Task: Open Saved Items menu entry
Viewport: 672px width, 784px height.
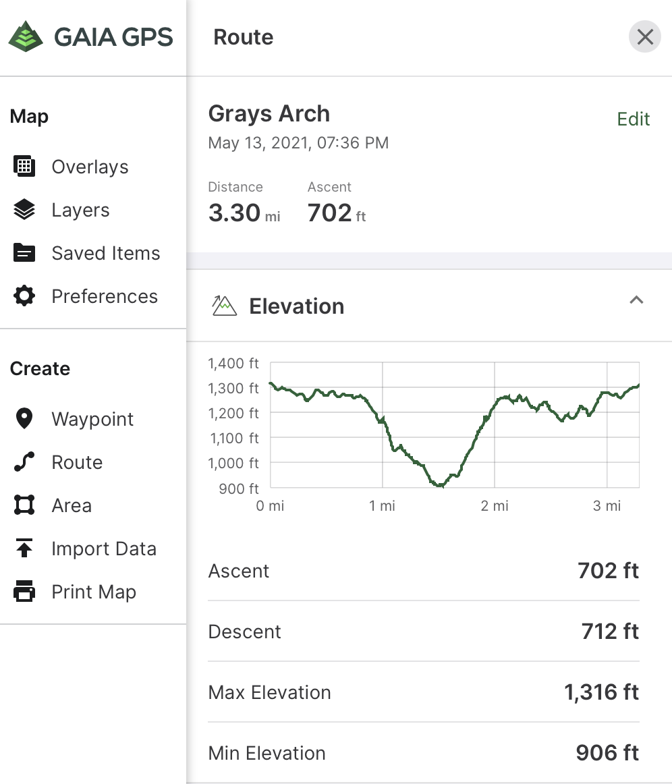Action: [106, 253]
